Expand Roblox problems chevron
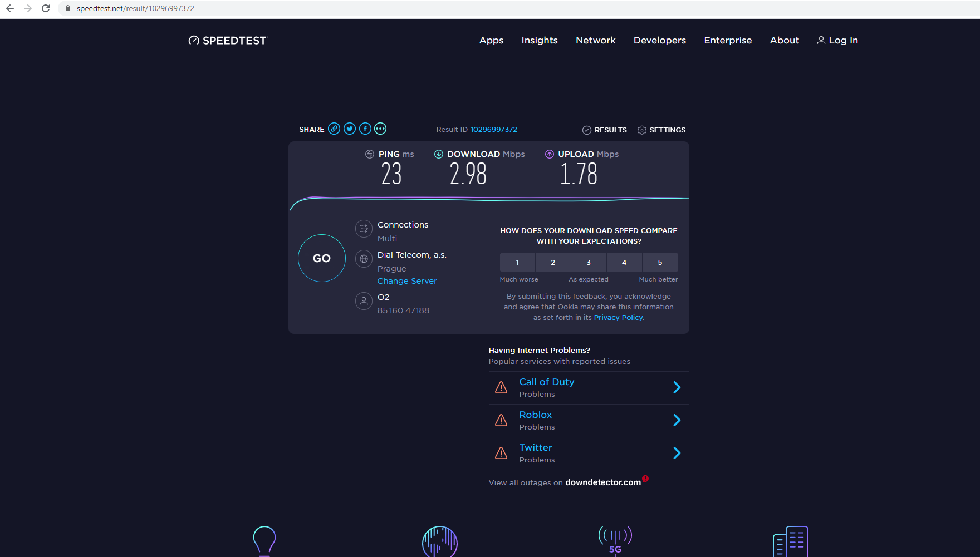This screenshot has height=557, width=980. pyautogui.click(x=677, y=420)
